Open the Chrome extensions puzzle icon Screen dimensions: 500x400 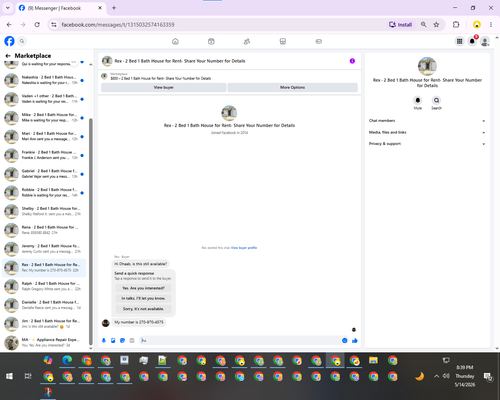pos(456,25)
